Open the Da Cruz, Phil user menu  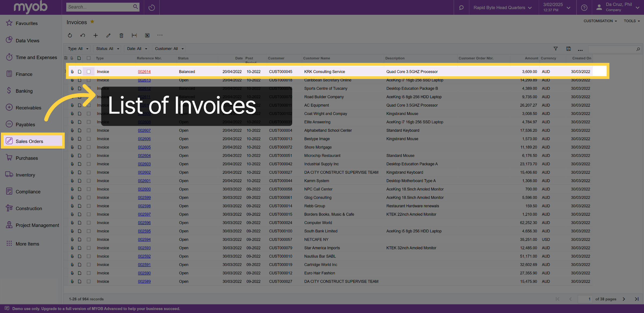pyautogui.click(x=618, y=8)
